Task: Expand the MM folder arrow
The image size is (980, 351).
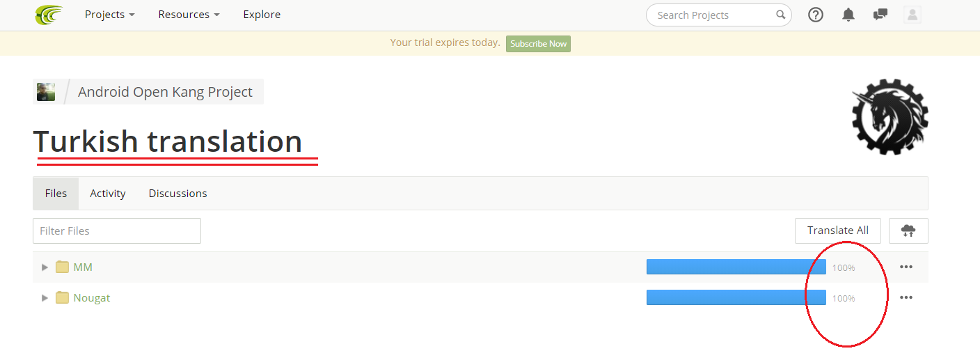Action: coord(45,267)
